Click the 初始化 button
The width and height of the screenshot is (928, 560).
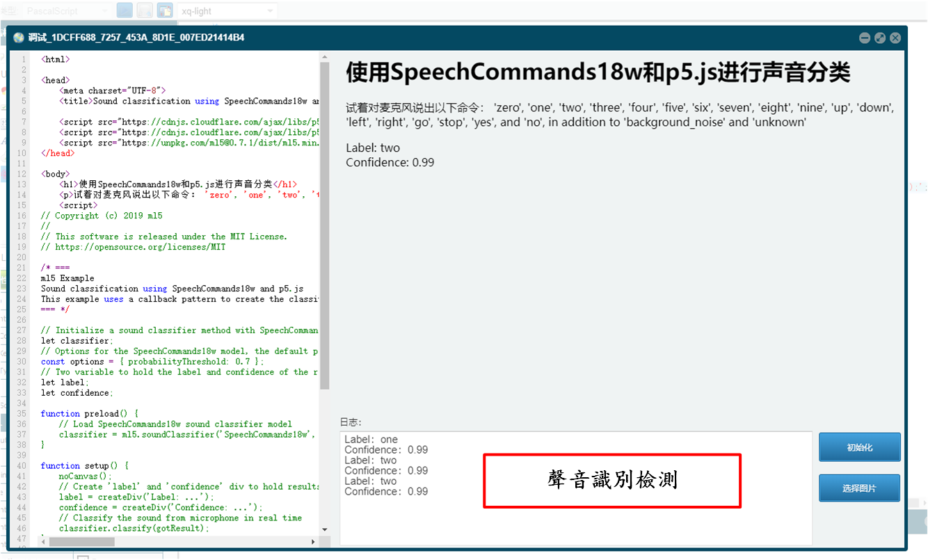tap(860, 447)
